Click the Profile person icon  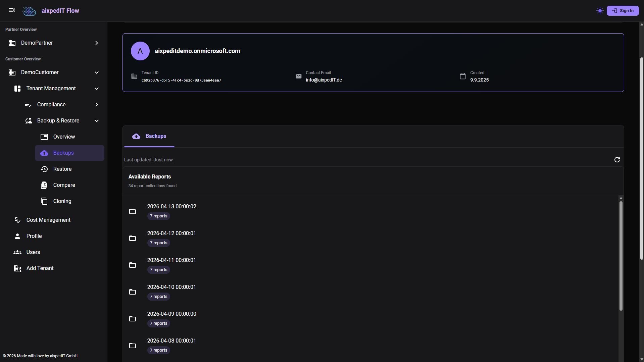[17, 236]
